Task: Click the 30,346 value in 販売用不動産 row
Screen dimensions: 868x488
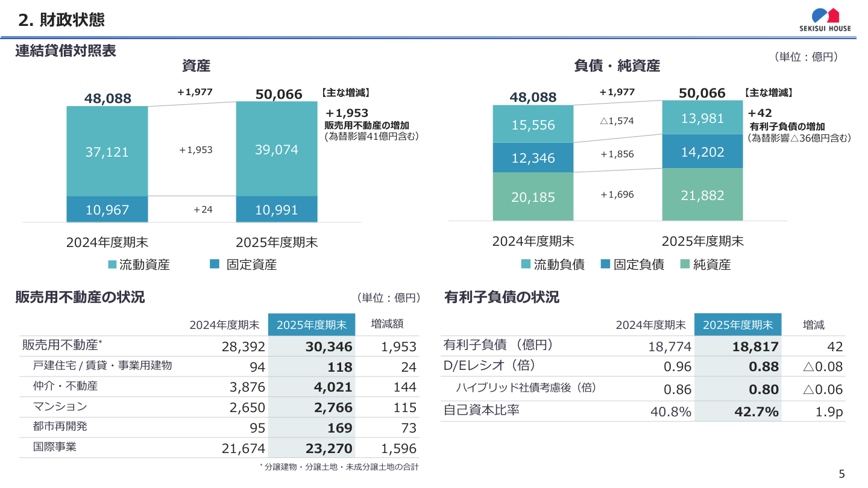Action: [x=333, y=346]
